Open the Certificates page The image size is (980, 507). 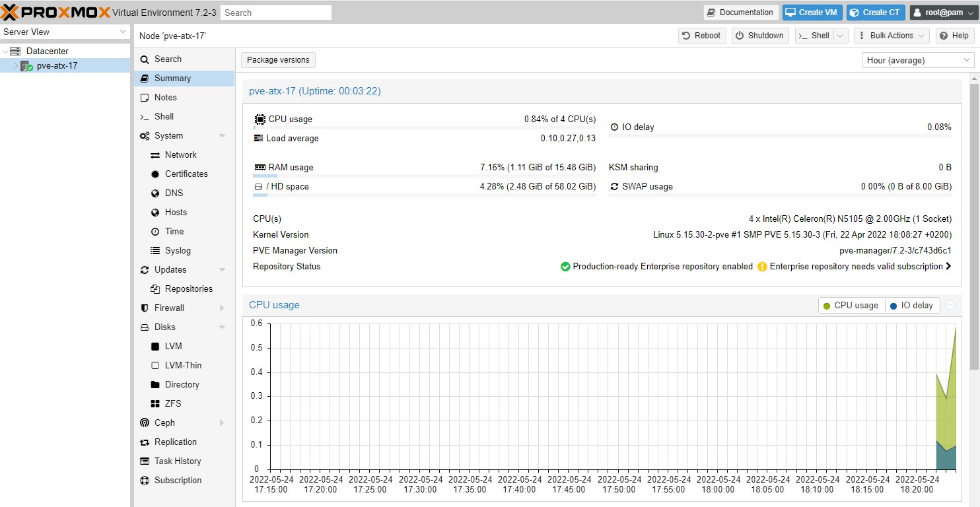184,174
